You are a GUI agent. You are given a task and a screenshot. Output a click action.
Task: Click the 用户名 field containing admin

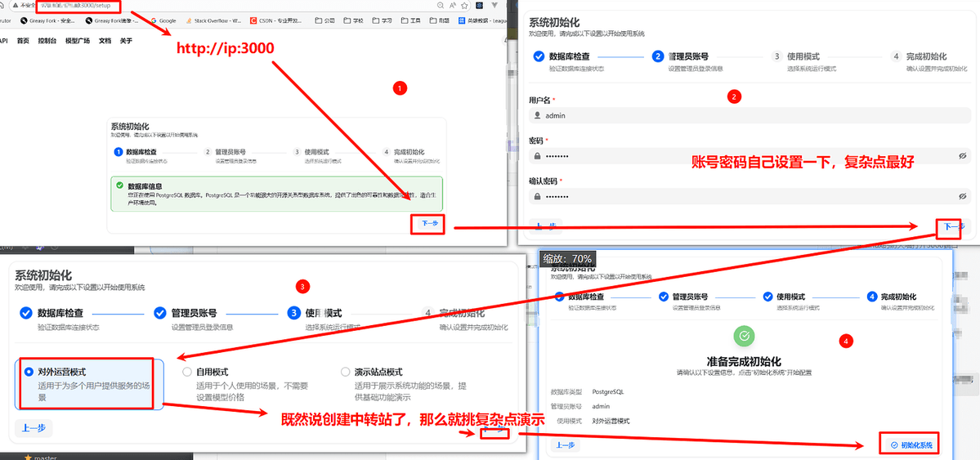click(750, 116)
